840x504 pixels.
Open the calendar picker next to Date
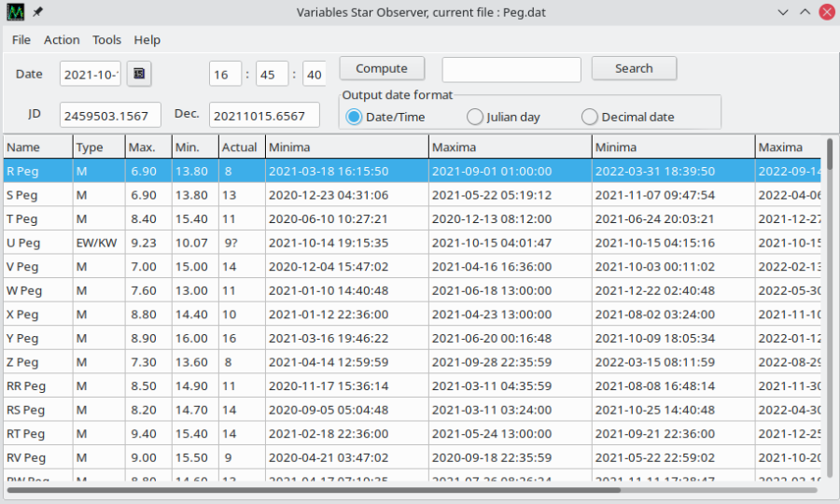coord(139,74)
